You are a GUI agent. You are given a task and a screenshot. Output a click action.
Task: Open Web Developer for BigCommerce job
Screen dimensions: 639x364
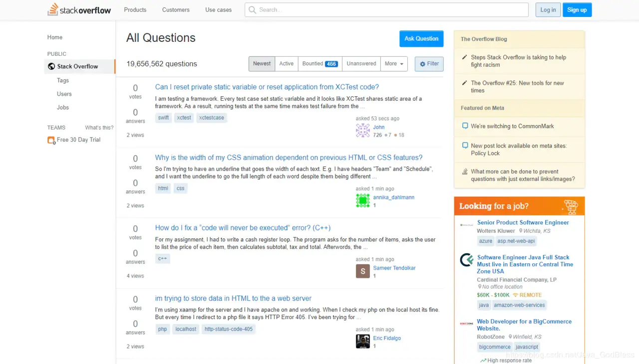pyautogui.click(x=524, y=325)
